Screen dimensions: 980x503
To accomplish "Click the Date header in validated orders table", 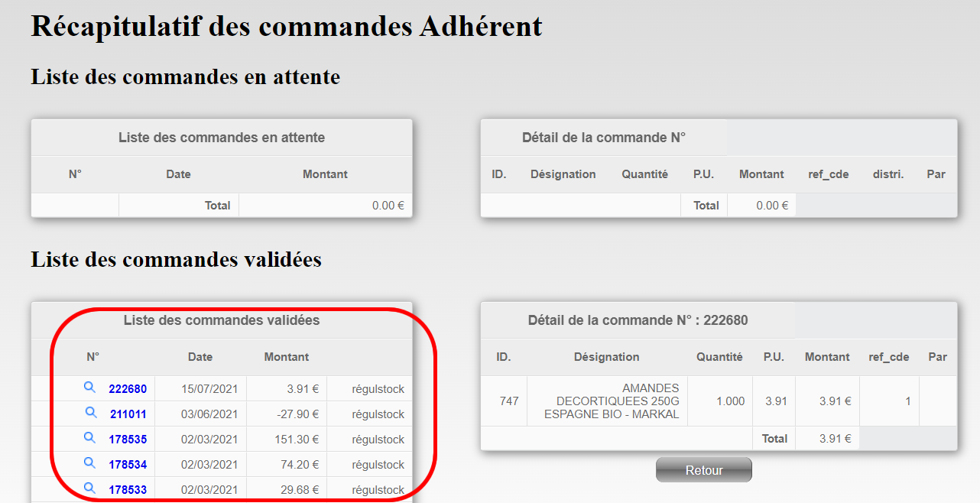I will [x=200, y=357].
